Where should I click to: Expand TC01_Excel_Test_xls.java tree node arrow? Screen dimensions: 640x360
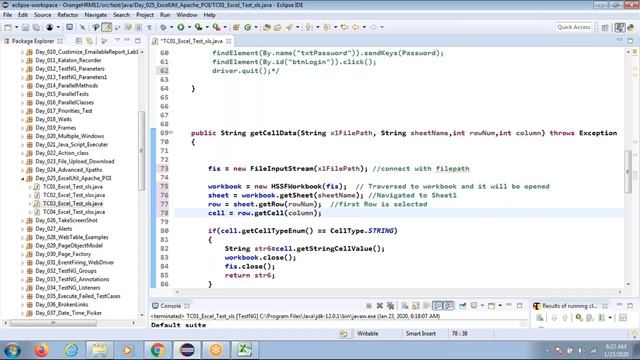[x=30, y=187]
